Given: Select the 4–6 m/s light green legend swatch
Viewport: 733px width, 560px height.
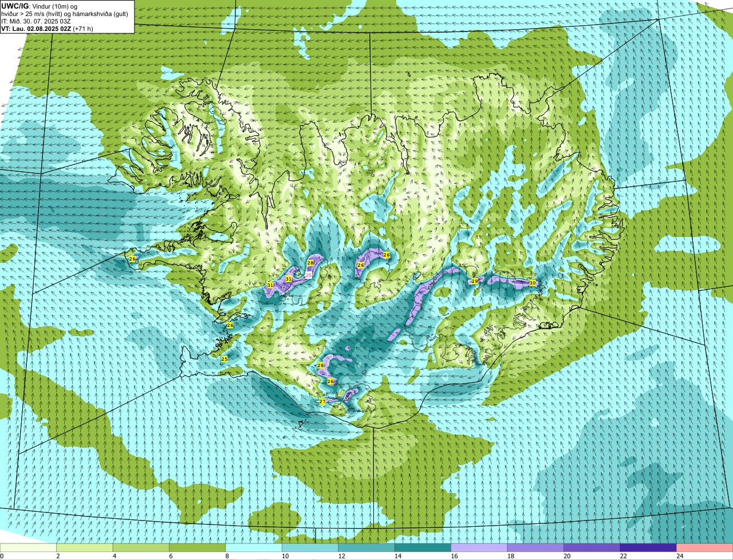Looking at the screenshot, I should coord(141,548).
